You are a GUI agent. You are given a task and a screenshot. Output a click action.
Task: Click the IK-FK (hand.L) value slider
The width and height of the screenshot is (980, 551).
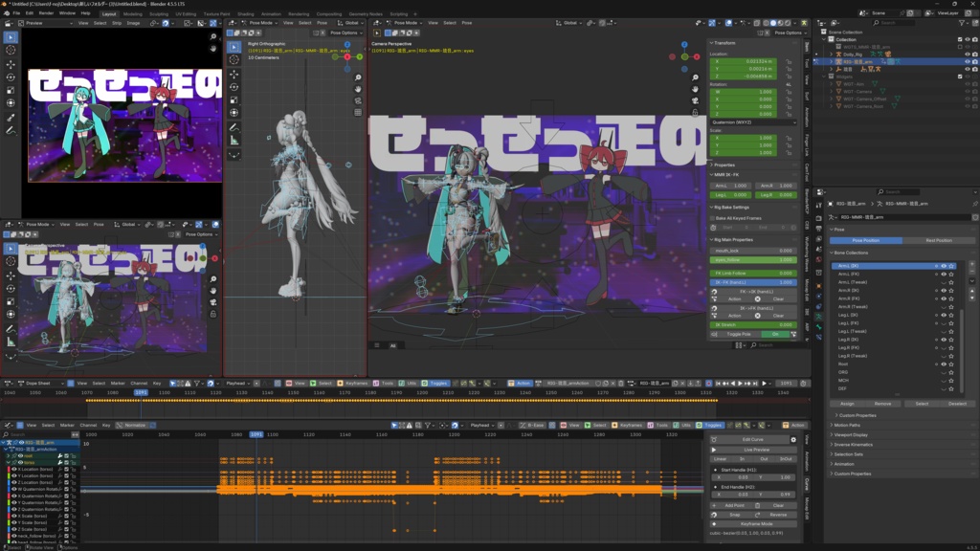[x=754, y=283]
